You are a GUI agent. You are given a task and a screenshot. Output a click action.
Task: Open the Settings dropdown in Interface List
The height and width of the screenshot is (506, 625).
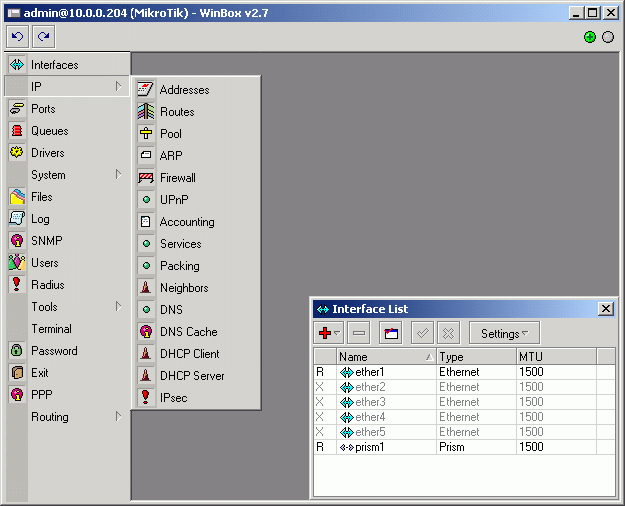[x=504, y=333]
